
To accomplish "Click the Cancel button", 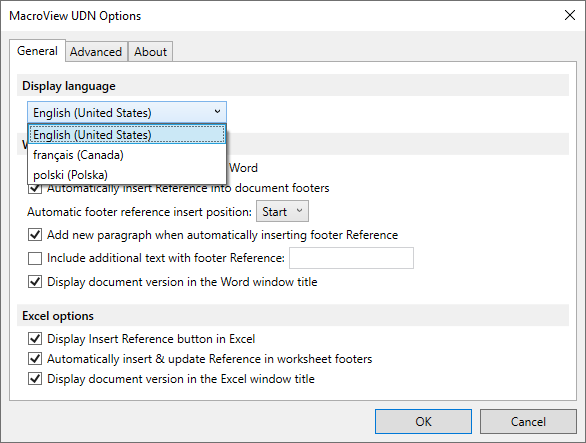I will coord(528,422).
